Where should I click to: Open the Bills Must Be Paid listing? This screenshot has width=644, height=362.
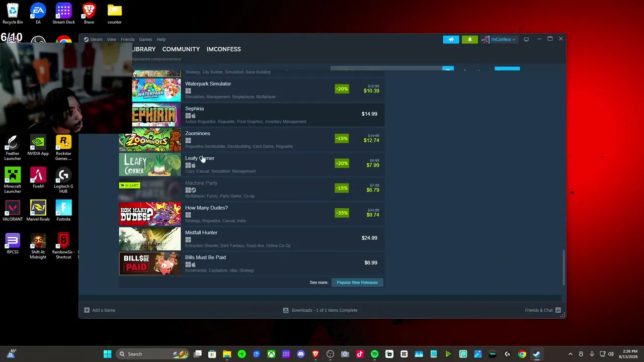[252, 263]
